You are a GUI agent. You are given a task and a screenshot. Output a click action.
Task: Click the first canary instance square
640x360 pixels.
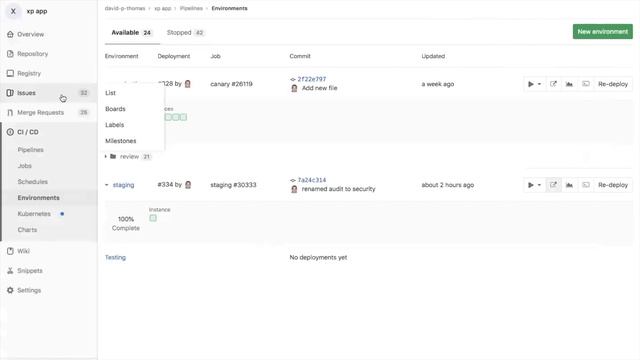[x=168, y=117]
